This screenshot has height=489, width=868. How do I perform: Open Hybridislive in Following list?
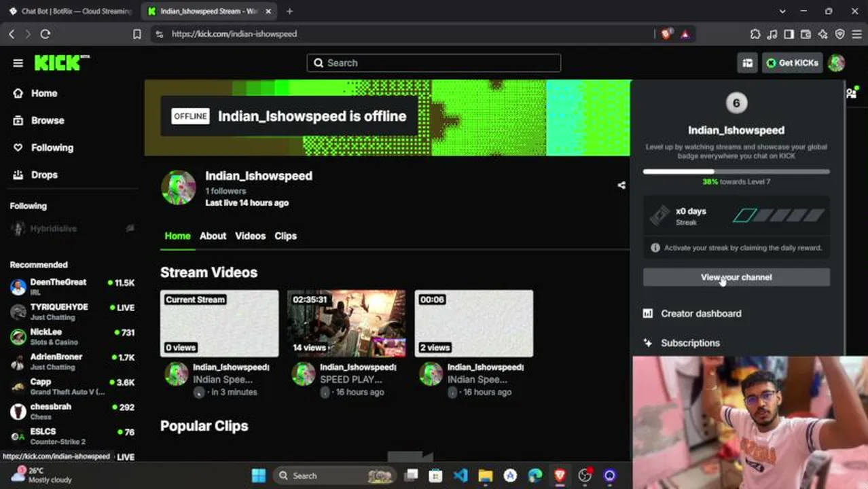pyautogui.click(x=72, y=229)
